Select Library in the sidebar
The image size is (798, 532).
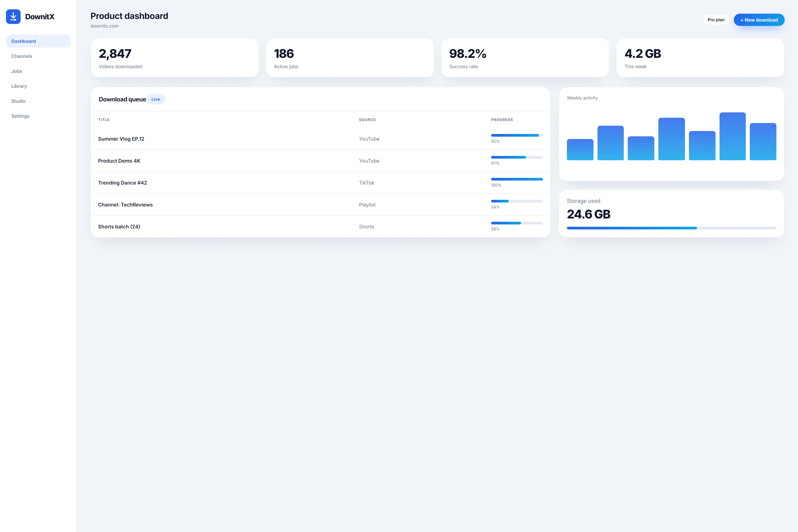pyautogui.click(x=38, y=86)
